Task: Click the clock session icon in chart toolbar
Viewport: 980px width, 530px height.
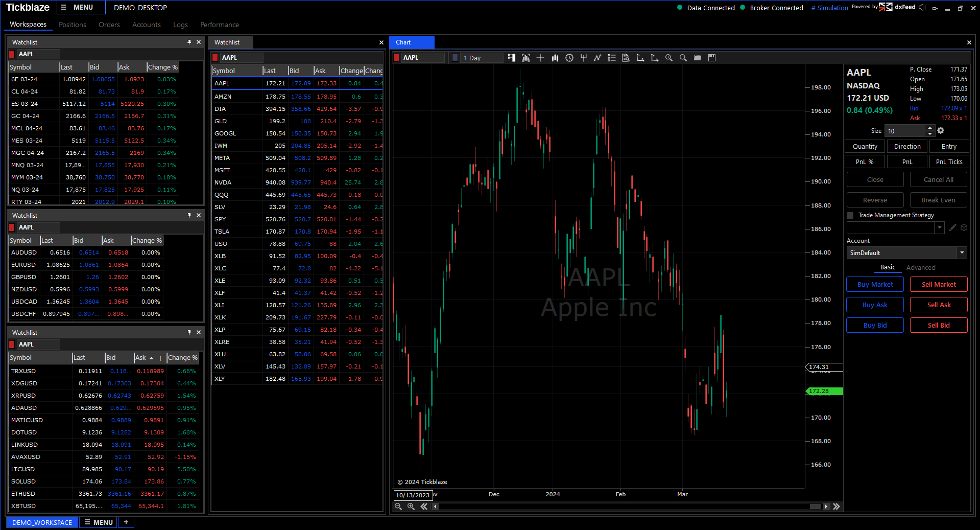Action: pyautogui.click(x=569, y=58)
